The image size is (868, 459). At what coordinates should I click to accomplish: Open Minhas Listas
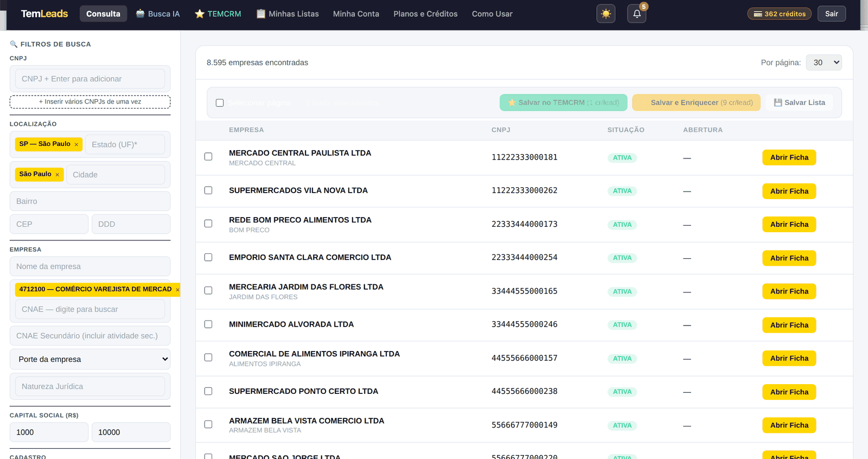tap(288, 14)
